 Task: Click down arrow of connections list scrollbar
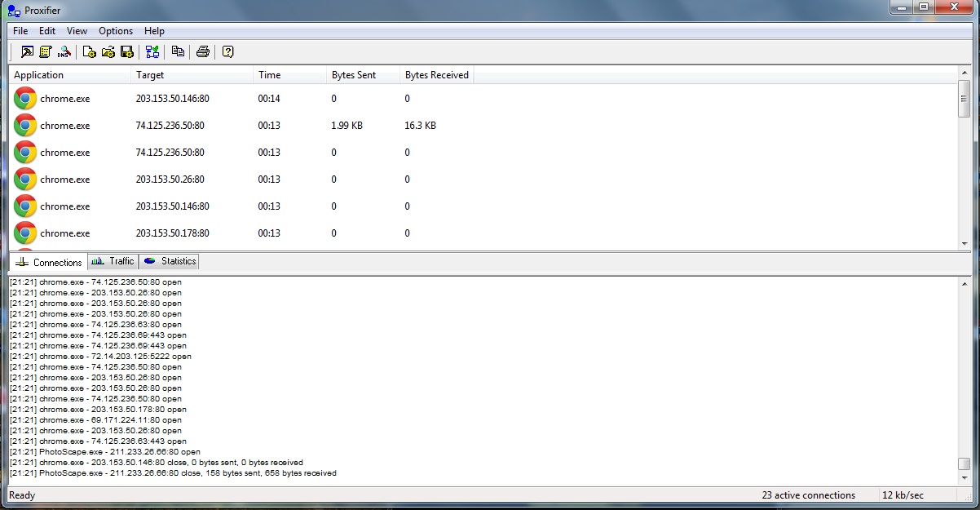click(965, 243)
